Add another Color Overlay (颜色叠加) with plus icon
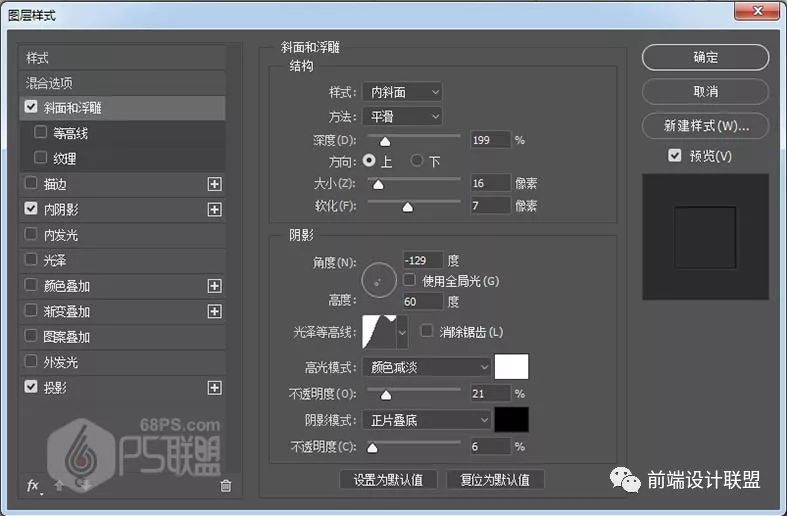This screenshot has width=787, height=516. [214, 286]
